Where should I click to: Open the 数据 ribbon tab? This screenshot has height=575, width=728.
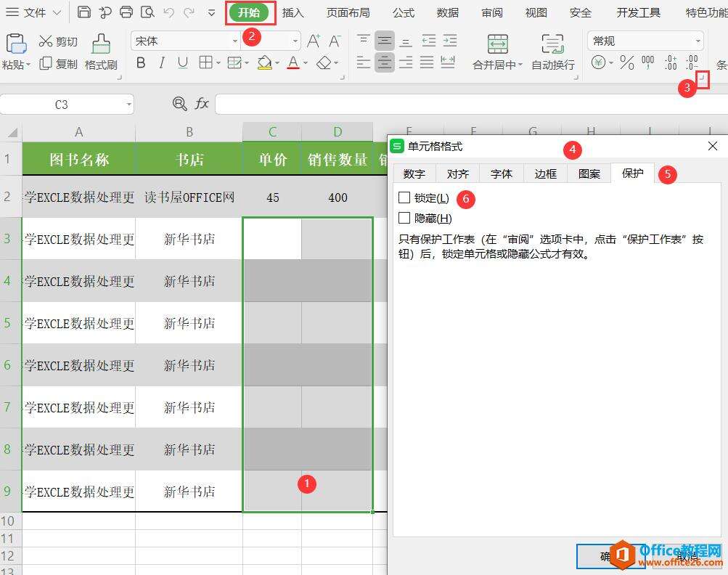coord(447,12)
